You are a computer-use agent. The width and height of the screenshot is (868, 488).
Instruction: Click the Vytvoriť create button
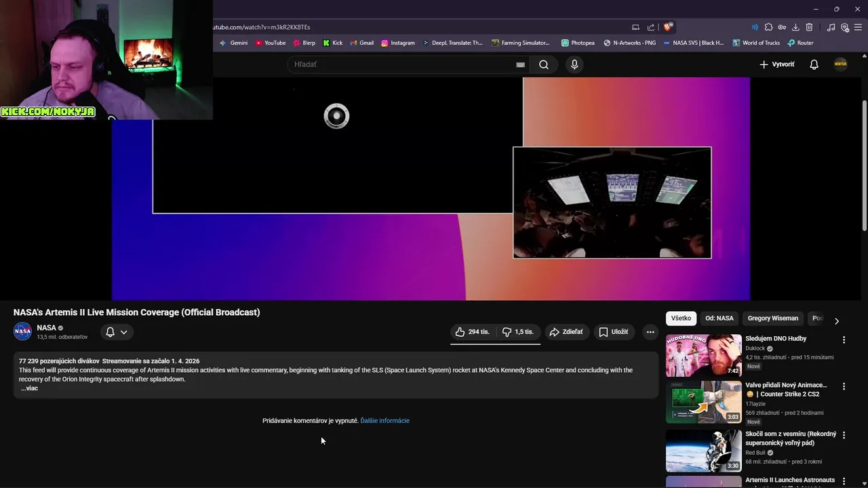coord(777,64)
